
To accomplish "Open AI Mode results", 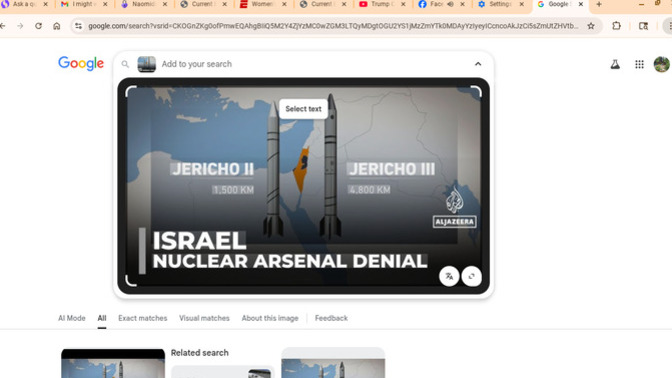I will click(72, 318).
